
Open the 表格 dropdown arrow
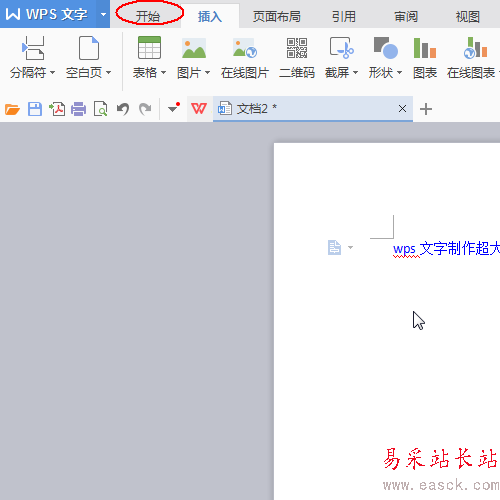pyautogui.click(x=163, y=72)
